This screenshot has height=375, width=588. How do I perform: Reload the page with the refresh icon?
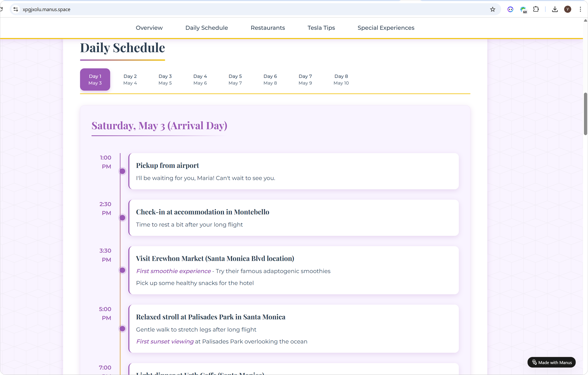click(x=1, y=9)
